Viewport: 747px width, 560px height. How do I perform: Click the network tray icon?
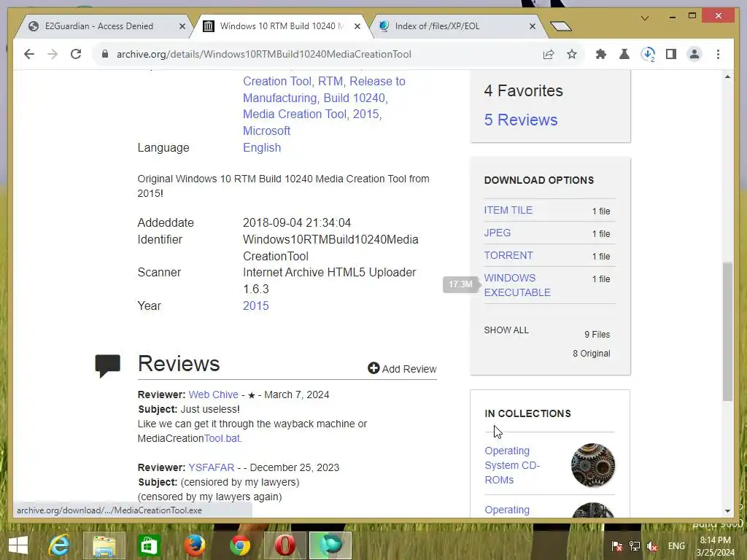pos(635,546)
